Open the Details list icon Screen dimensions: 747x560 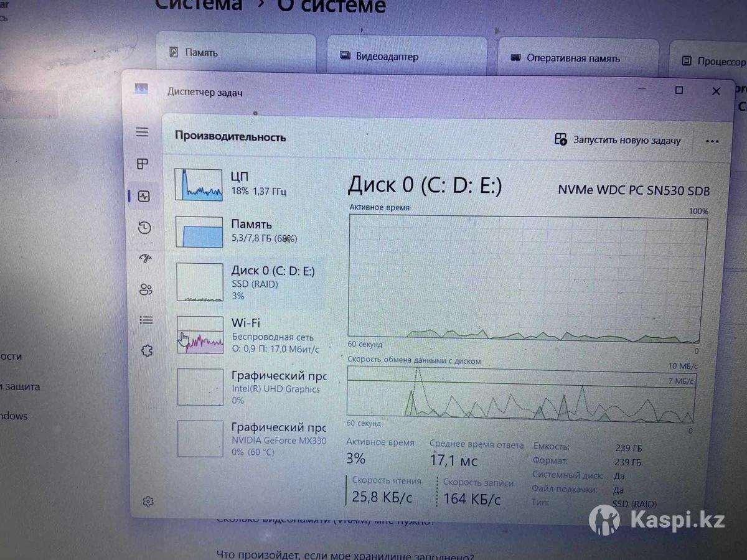(x=146, y=320)
